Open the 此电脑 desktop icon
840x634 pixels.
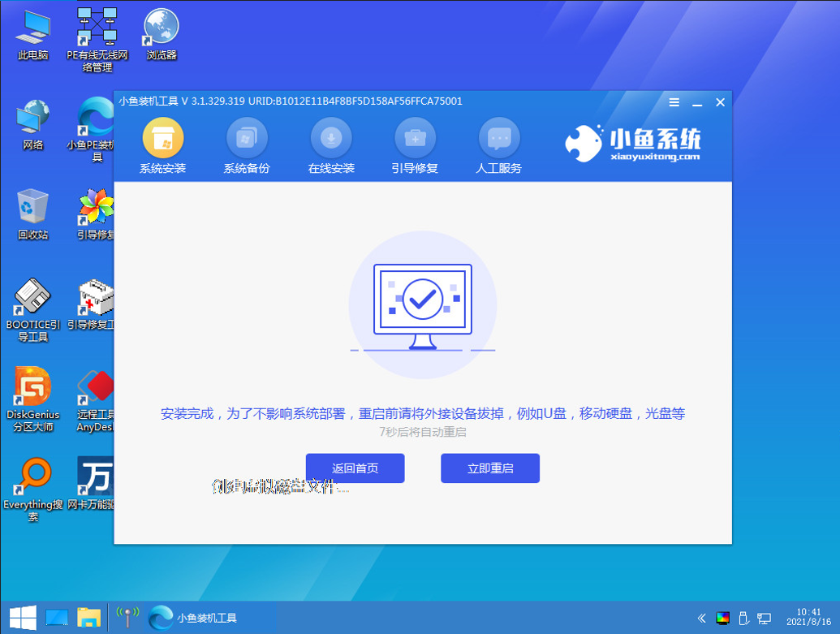point(32,31)
